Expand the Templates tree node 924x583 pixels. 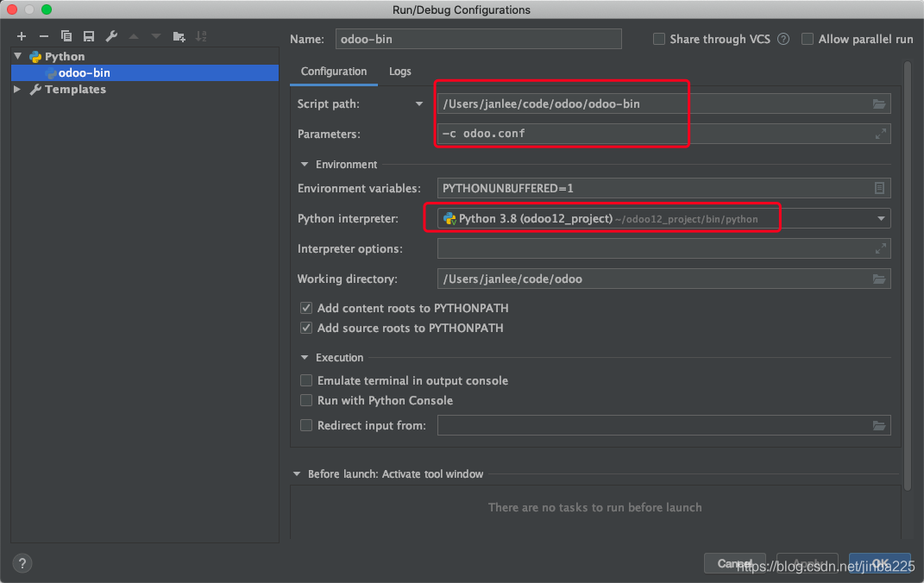tap(17, 89)
